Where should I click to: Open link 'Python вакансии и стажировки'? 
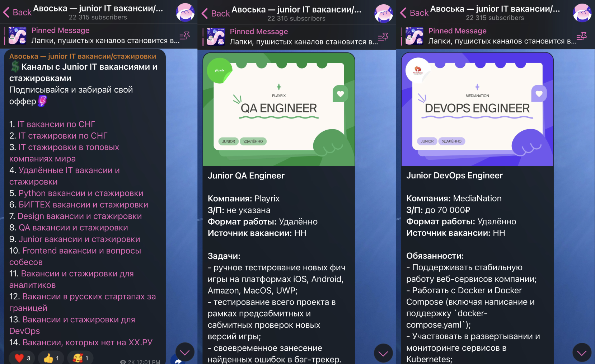click(81, 193)
